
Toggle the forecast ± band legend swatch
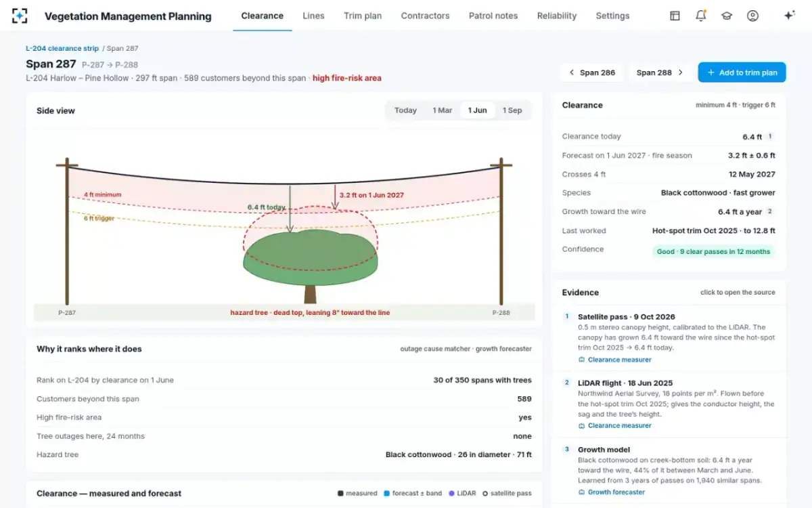[386, 493]
